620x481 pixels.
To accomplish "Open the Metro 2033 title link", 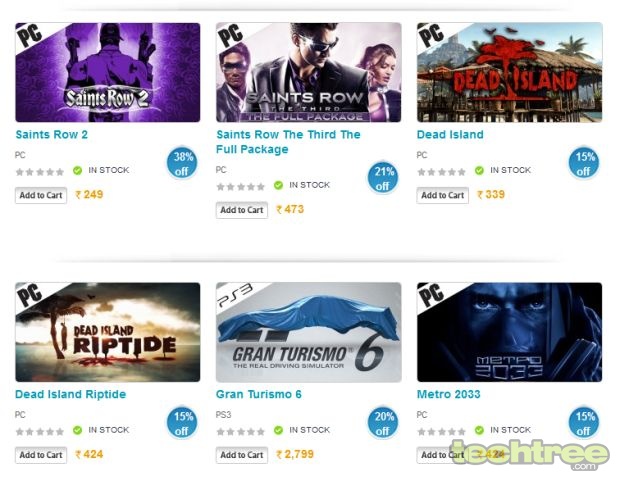I will point(449,394).
